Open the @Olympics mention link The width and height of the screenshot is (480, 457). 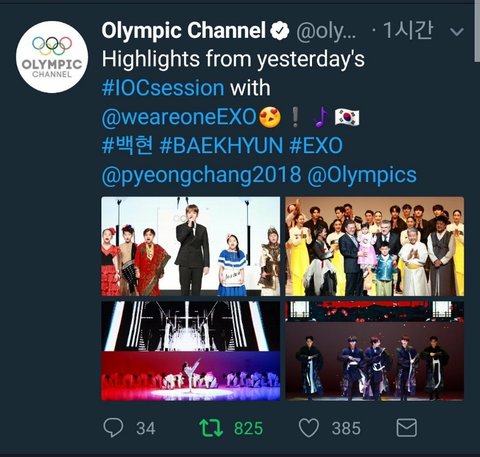click(x=362, y=175)
